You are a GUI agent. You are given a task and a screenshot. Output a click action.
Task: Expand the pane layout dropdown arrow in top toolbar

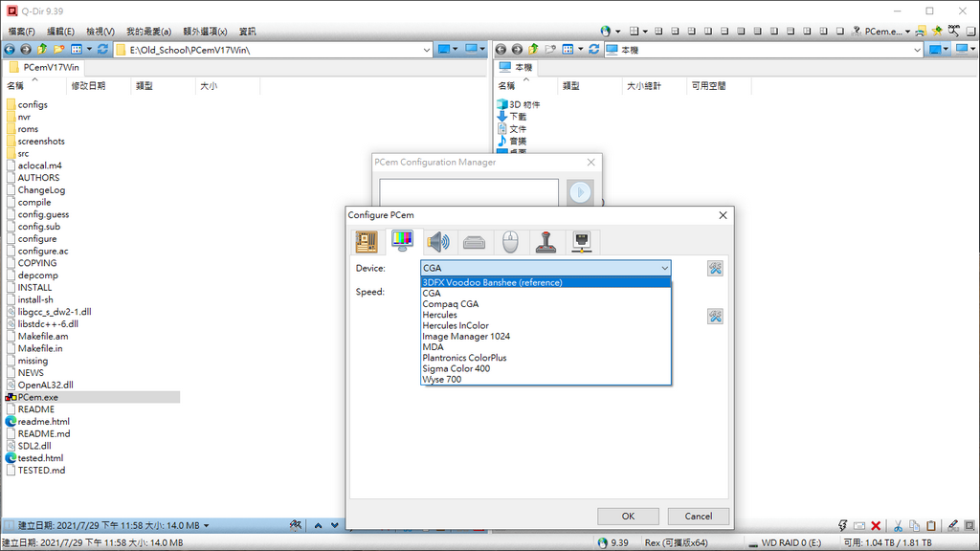645,32
